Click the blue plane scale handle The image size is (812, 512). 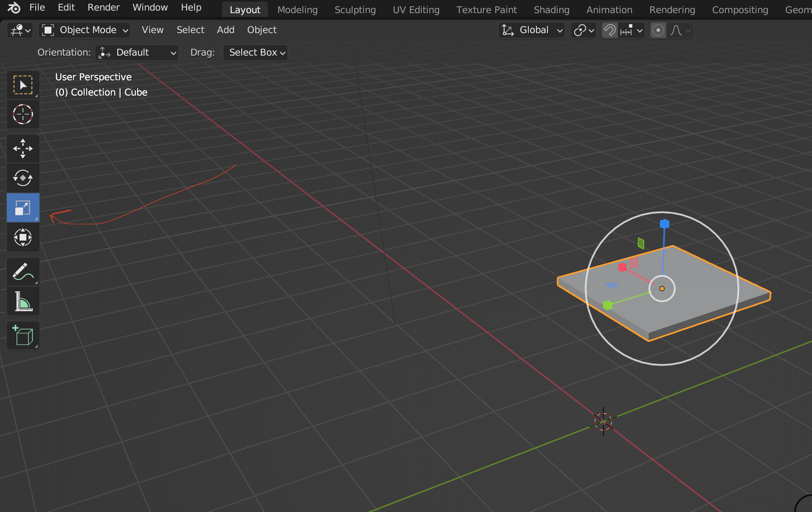612,285
